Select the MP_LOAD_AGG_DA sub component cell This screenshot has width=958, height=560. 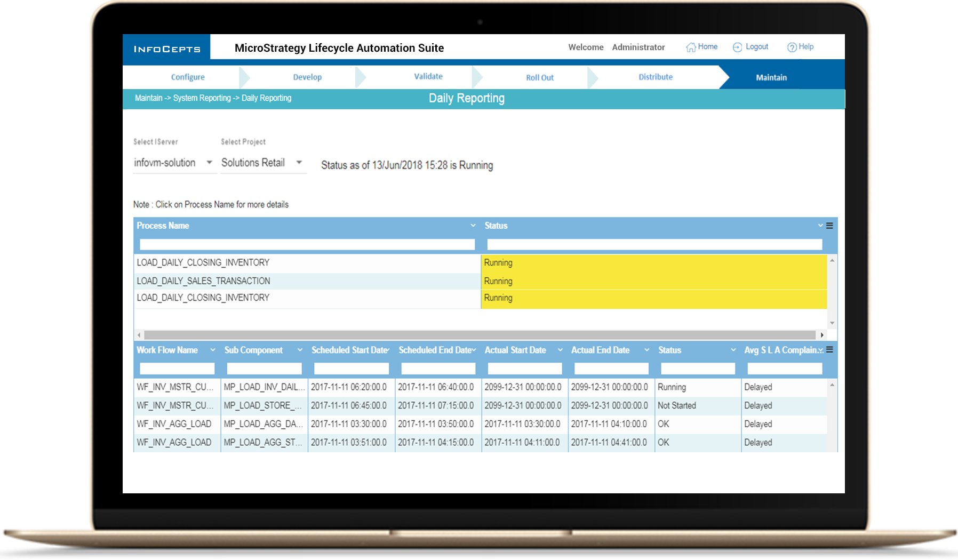pyautogui.click(x=264, y=424)
